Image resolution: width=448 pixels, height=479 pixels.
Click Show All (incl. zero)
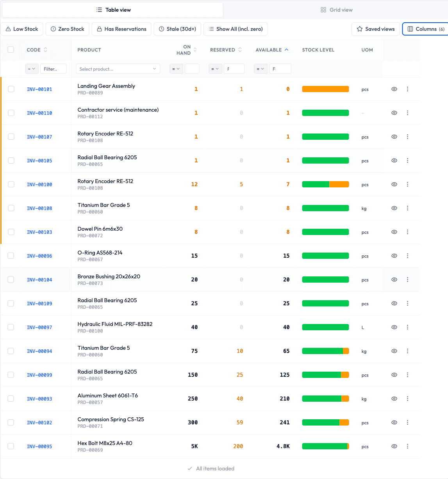point(236,29)
